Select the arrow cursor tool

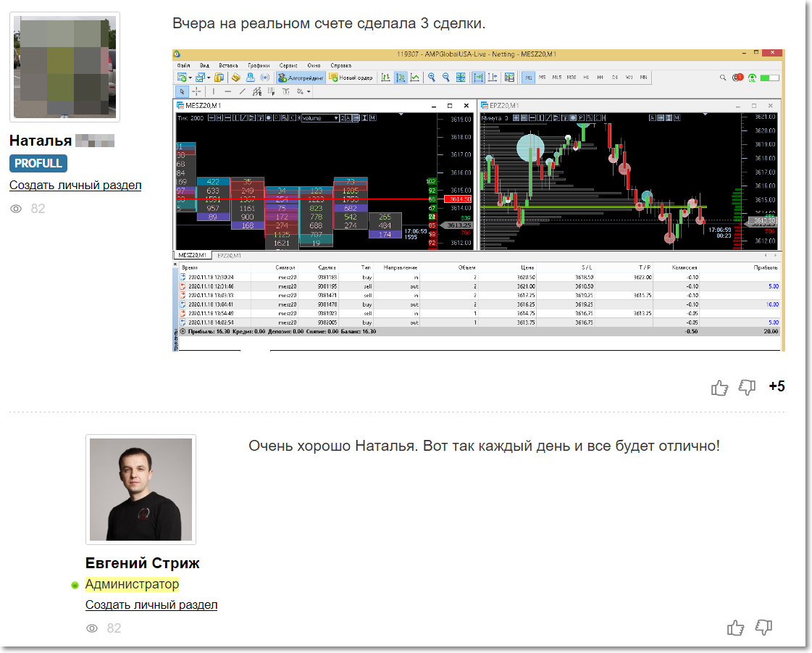point(182,91)
